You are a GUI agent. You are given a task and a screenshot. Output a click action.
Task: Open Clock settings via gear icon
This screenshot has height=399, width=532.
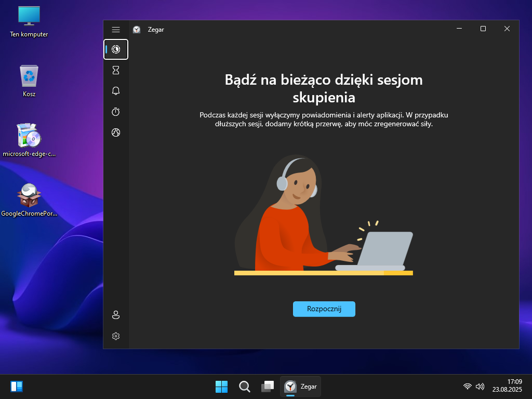(x=116, y=336)
